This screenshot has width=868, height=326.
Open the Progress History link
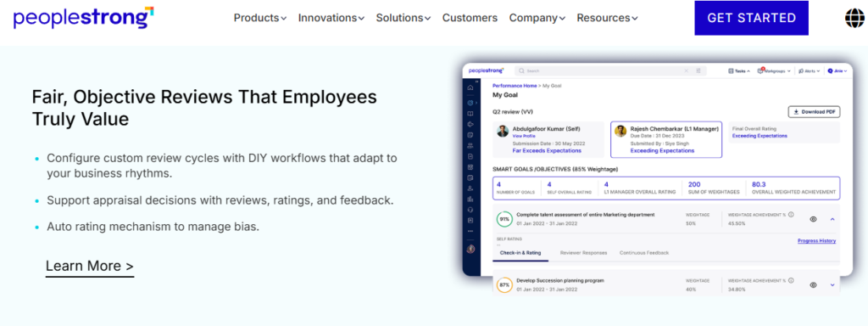[816, 240]
